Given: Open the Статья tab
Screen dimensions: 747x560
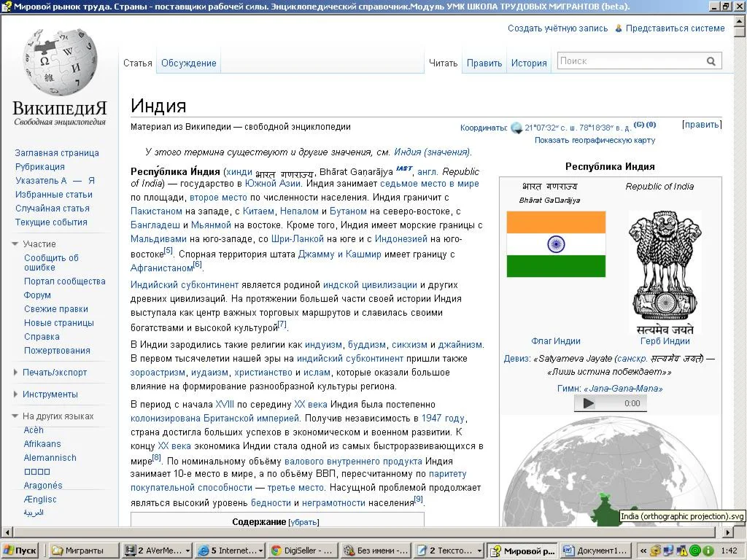Looking at the screenshot, I should point(138,63).
